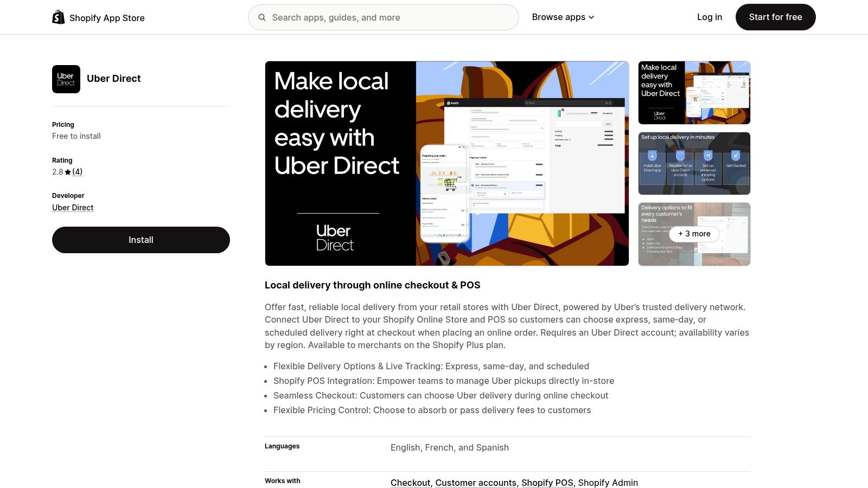868x488 pixels.
Task: Click the Flexible Delivery Options bullet
Action: point(431,367)
